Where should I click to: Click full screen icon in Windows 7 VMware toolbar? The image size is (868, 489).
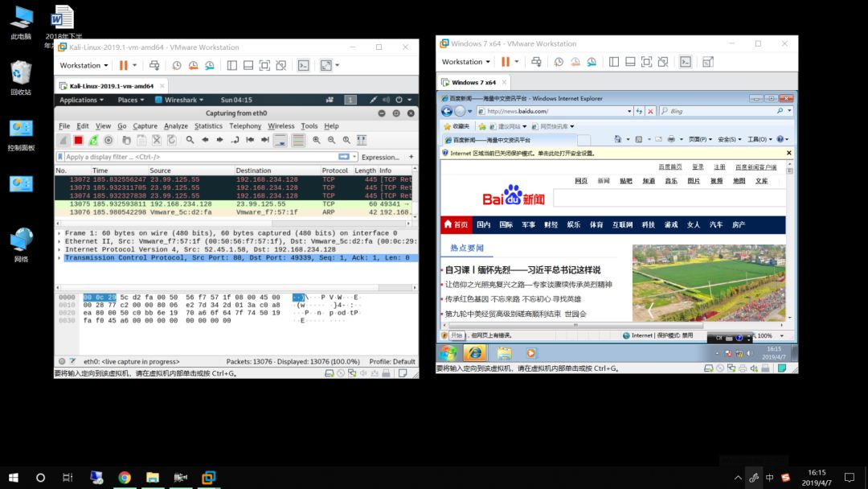pyautogui.click(x=646, y=62)
